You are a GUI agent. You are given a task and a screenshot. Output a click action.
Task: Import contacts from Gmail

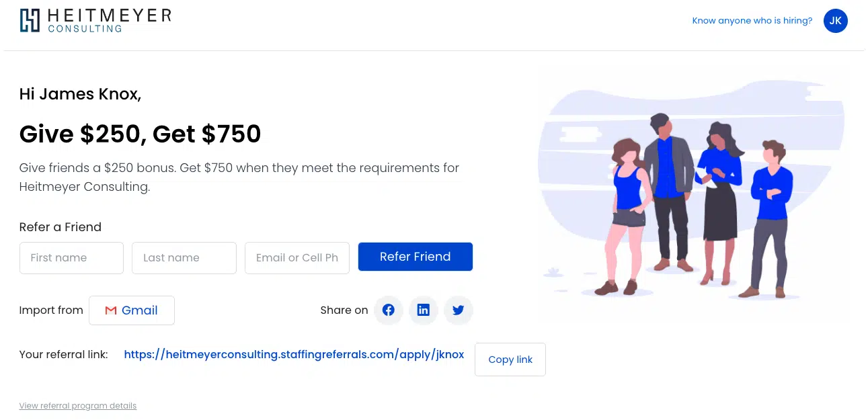click(x=132, y=310)
